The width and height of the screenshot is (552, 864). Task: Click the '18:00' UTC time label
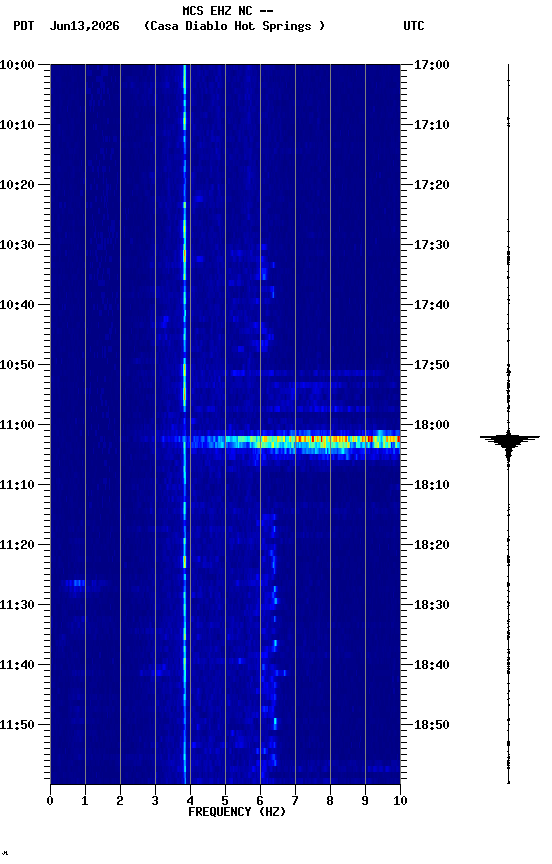pos(432,425)
